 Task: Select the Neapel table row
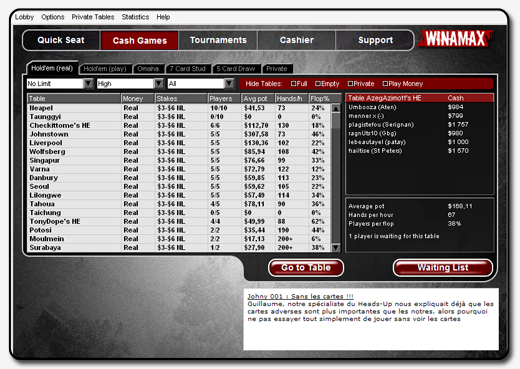point(179,108)
